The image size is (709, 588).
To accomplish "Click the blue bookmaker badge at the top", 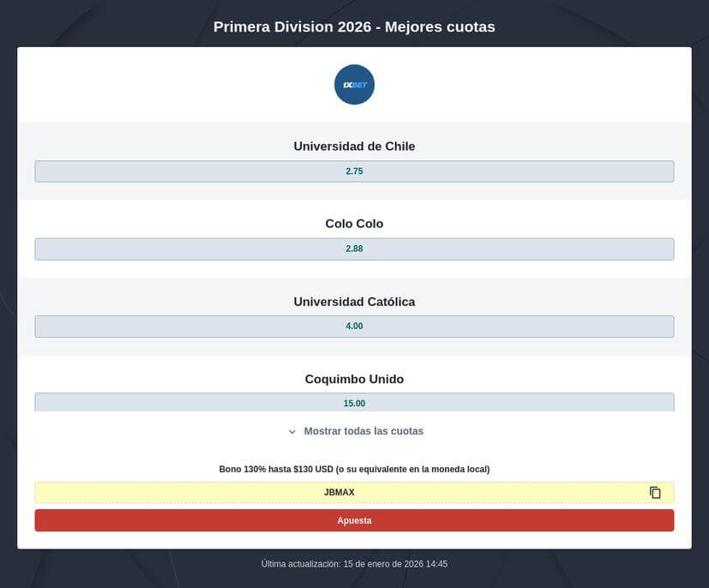I will tap(354, 84).
